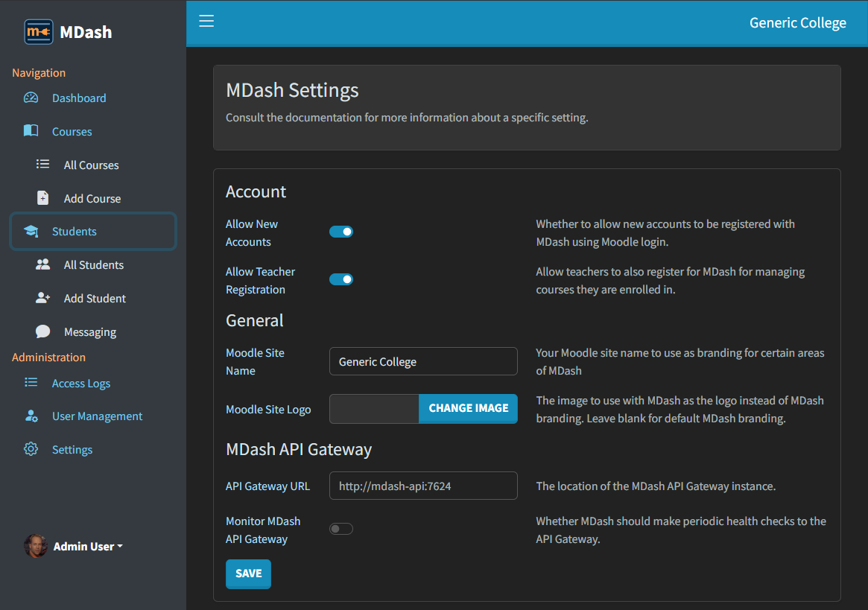Click the Save button
This screenshot has width=868, height=610.
(249, 574)
